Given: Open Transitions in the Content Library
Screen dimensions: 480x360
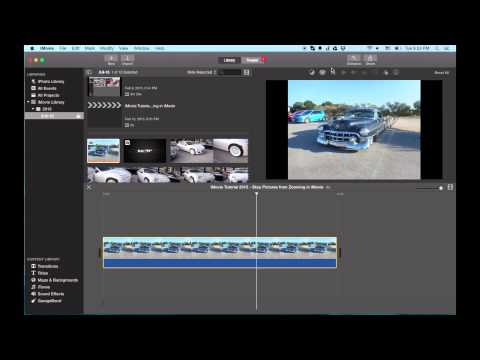Looking at the screenshot, I should coord(45,266).
